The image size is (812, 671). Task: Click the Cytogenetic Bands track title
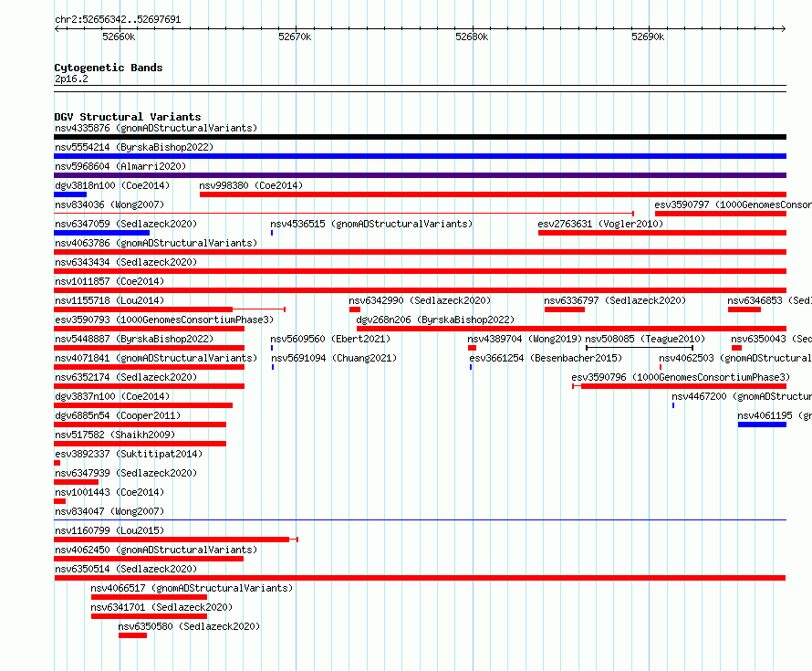(109, 68)
